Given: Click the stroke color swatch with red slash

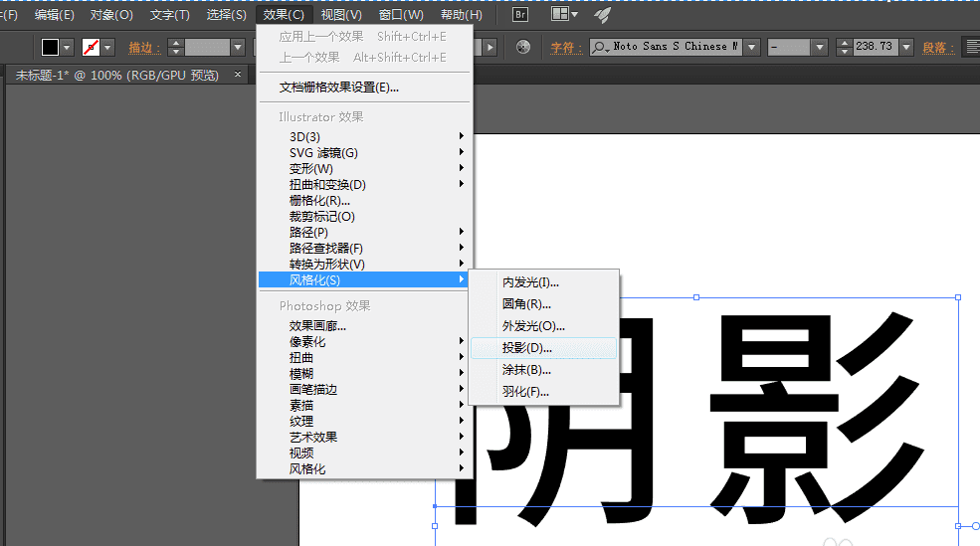Looking at the screenshot, I should click(x=91, y=47).
